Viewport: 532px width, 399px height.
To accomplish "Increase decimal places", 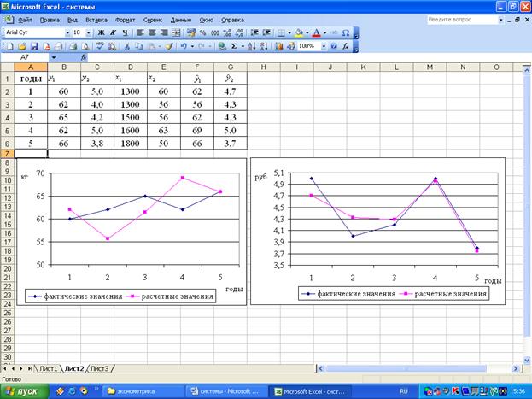I will pyautogui.click(x=227, y=32).
